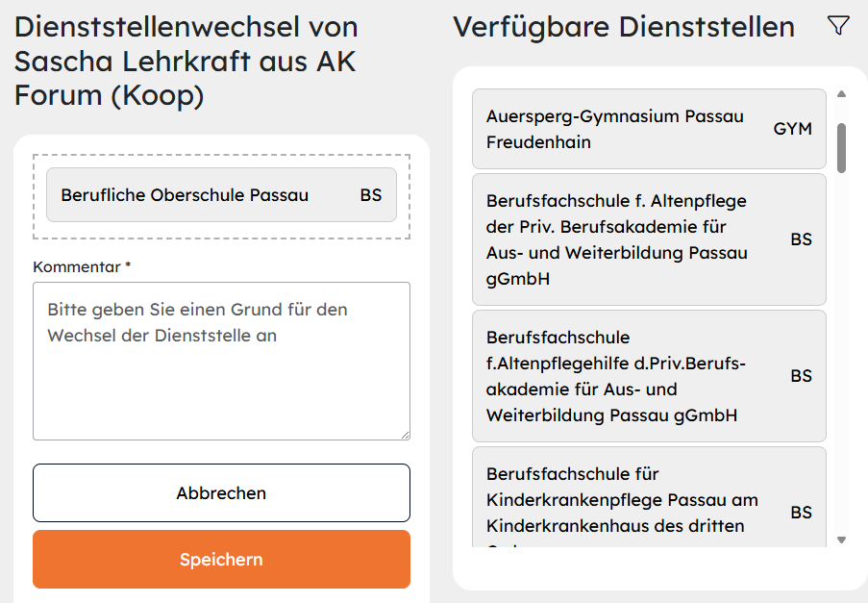The height and width of the screenshot is (603, 868).
Task: Choose Berufsfachschule f. Altenpflege entry
Action: coord(615,239)
